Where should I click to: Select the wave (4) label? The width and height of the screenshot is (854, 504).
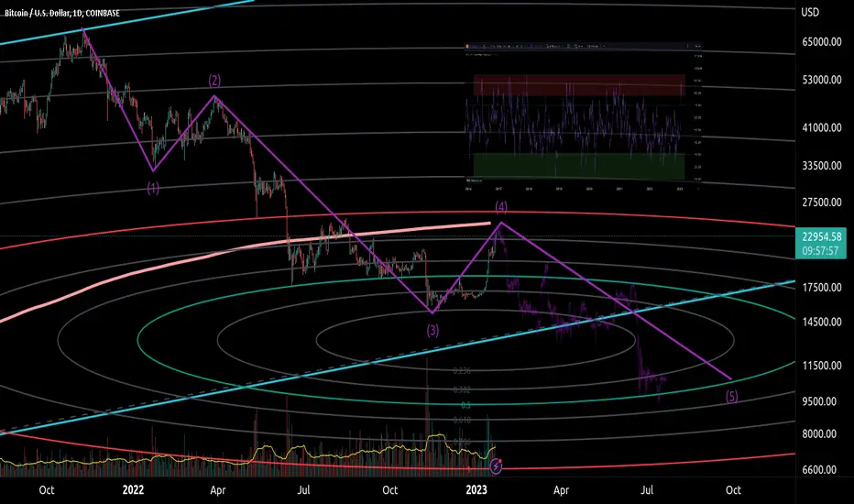click(x=501, y=206)
